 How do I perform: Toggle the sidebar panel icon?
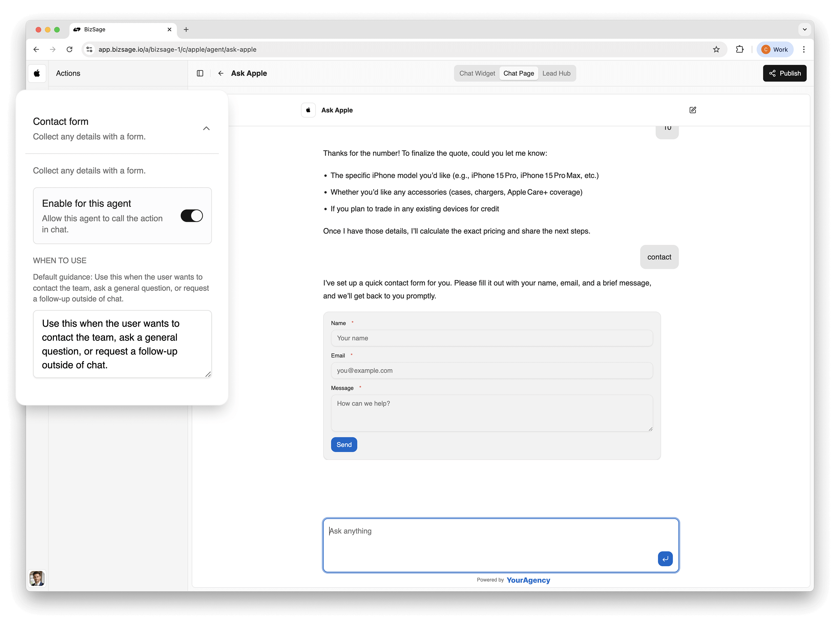click(200, 73)
